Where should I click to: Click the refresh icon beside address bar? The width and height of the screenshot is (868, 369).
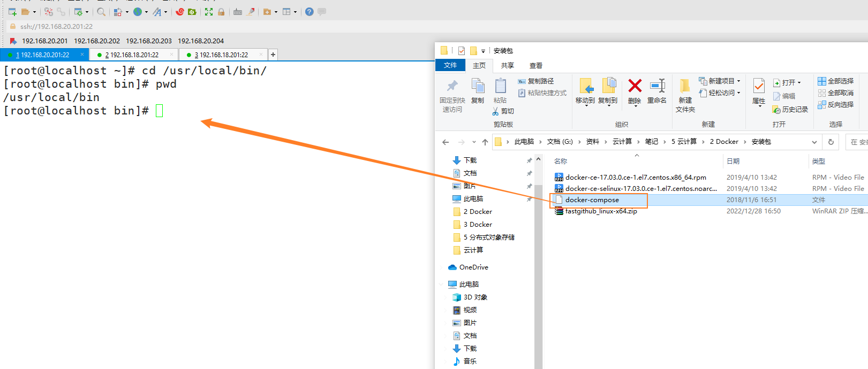pyautogui.click(x=831, y=142)
